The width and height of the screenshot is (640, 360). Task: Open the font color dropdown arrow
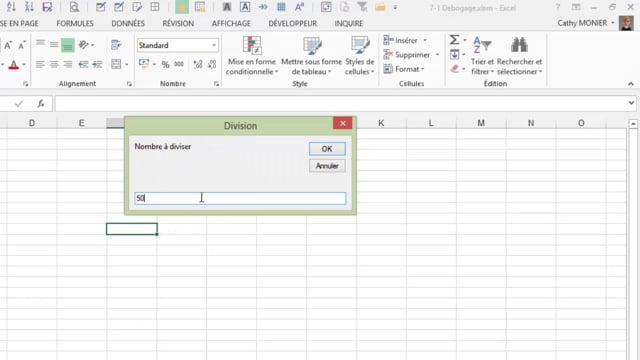click(x=24, y=64)
